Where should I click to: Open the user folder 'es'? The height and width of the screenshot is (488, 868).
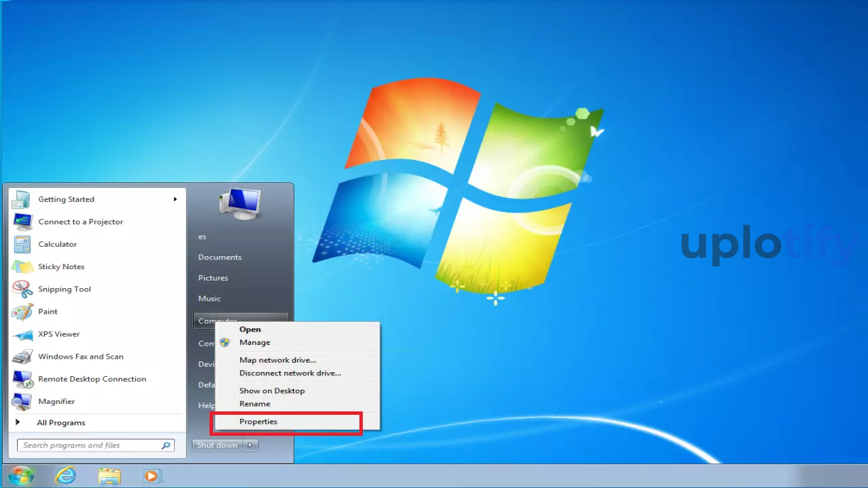click(x=202, y=237)
